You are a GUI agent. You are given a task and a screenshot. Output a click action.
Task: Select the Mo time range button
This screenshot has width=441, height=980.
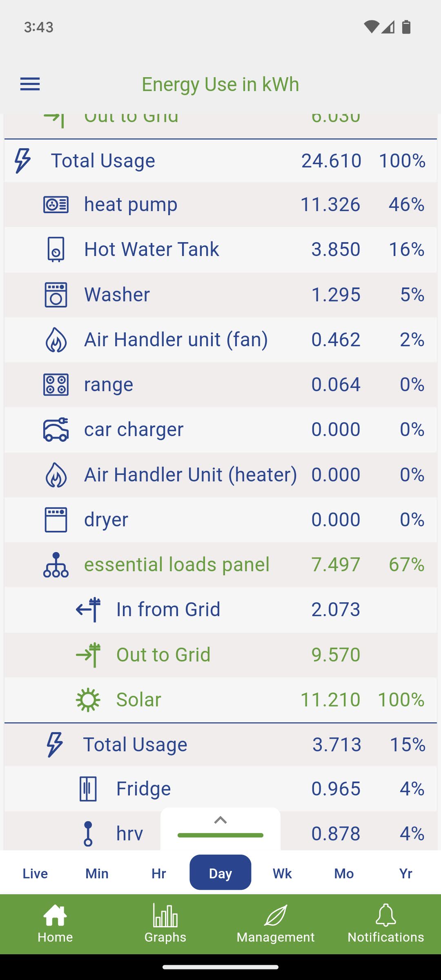(344, 873)
